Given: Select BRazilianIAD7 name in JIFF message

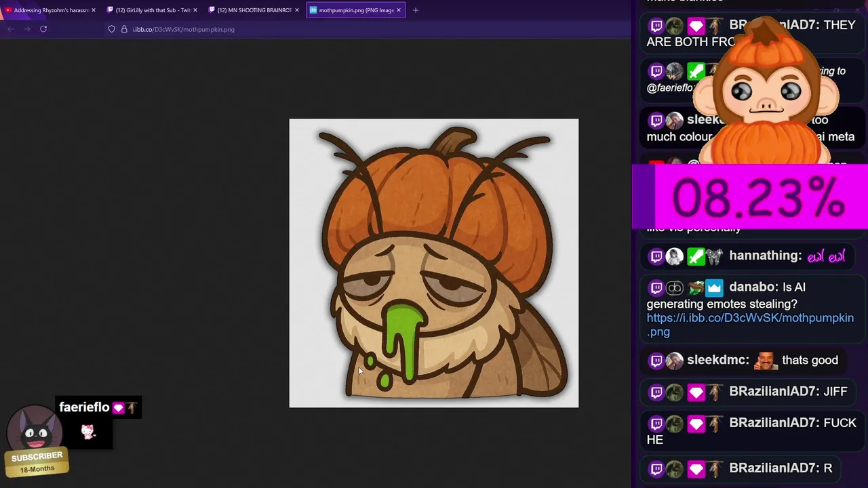Looking at the screenshot, I should 772,391.
